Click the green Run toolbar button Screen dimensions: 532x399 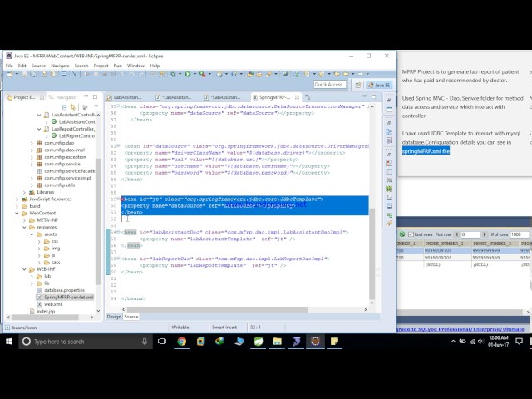[188, 74]
